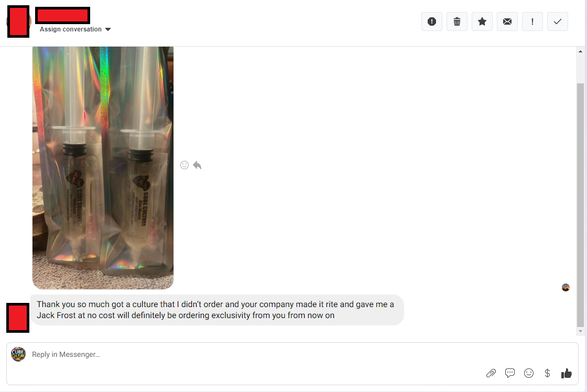587x392 pixels.
Task: Flag conversation with exclamation mark button
Action: coord(532,21)
